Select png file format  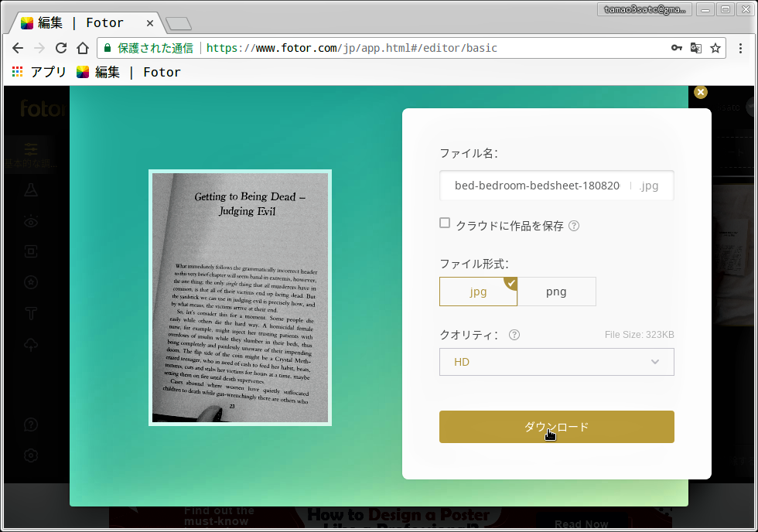pos(556,292)
